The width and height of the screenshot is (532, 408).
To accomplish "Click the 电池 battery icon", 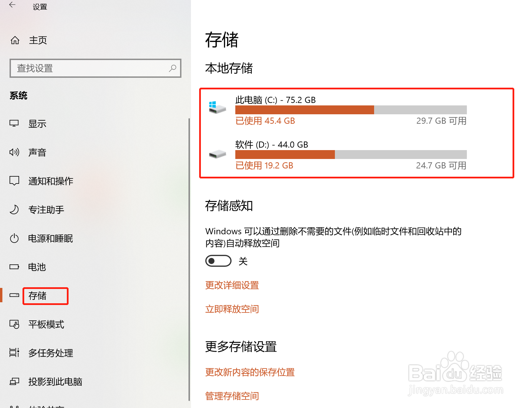I will coord(14,267).
